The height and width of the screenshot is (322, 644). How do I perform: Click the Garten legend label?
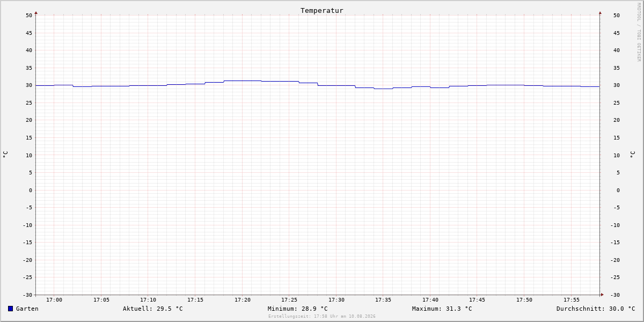pos(27,309)
